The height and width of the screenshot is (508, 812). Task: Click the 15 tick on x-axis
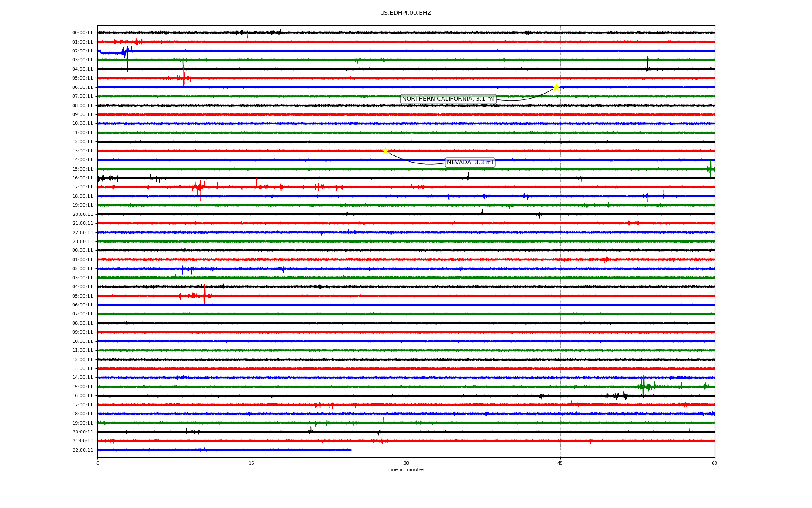coord(252,463)
